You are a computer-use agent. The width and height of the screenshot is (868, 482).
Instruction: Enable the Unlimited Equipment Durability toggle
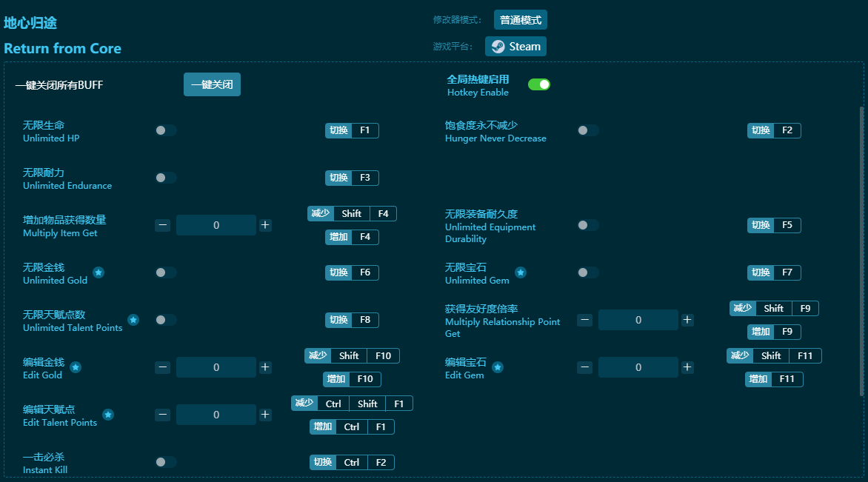[x=588, y=224]
